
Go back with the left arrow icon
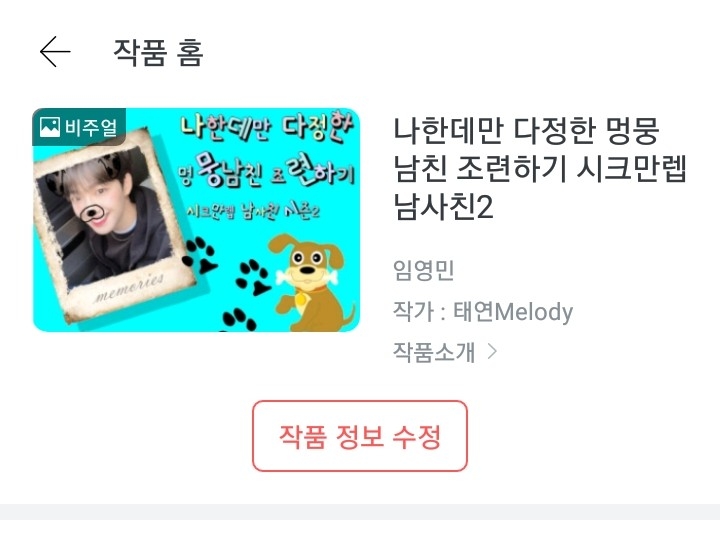[x=55, y=52]
